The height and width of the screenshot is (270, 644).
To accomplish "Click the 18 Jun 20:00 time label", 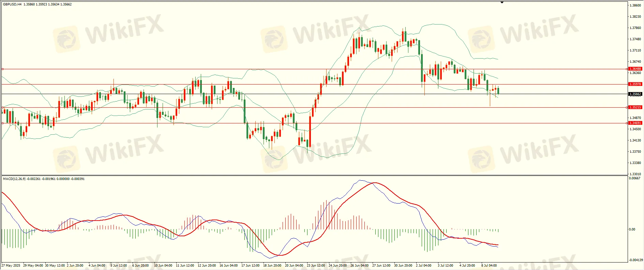I will 272,266.
